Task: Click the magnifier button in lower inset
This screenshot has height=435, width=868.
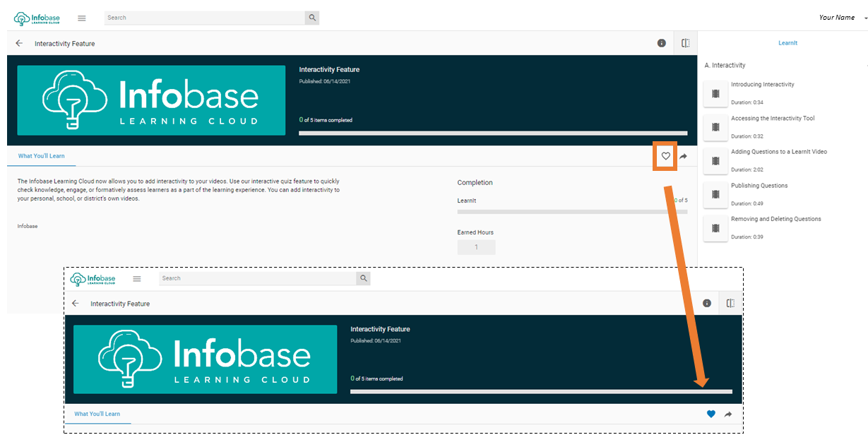Action: click(x=363, y=278)
